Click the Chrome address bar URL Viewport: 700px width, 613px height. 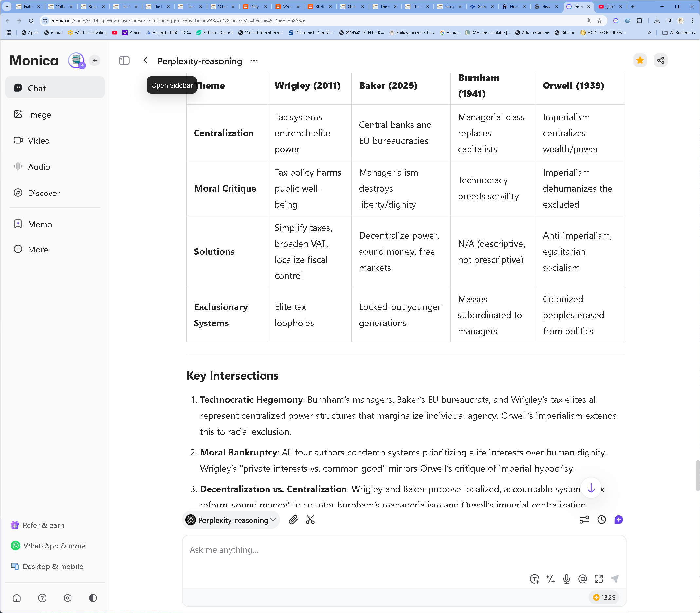[178, 21]
